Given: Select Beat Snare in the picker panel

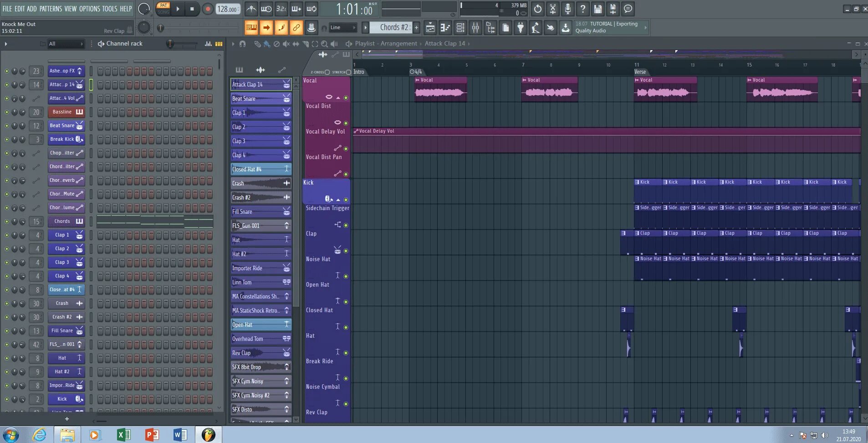Looking at the screenshot, I should pos(261,98).
